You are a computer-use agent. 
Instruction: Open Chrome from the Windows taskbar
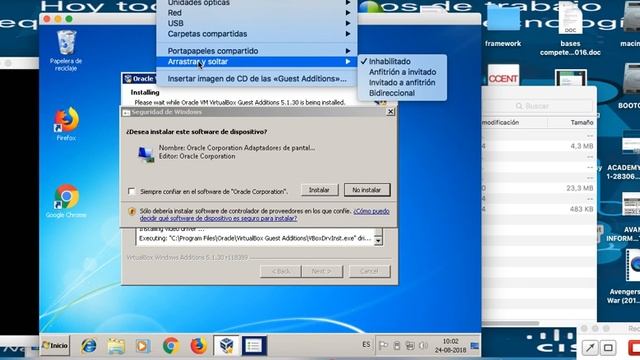171,346
